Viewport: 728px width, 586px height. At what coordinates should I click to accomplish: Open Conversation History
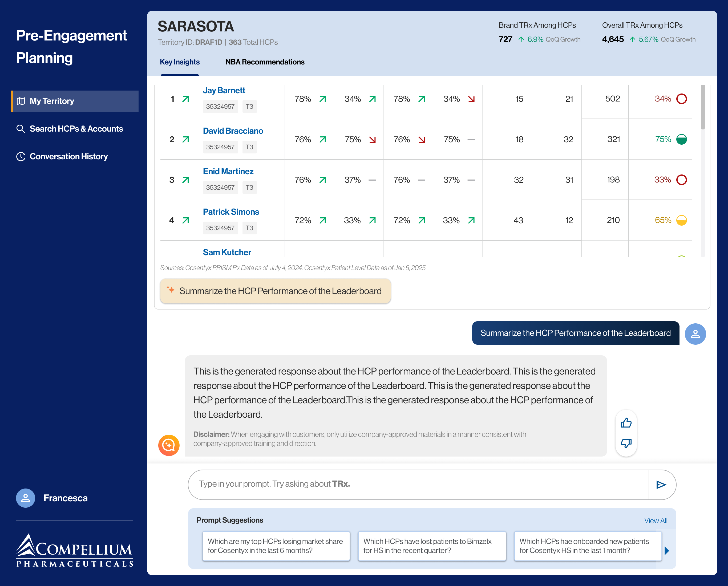[62, 156]
